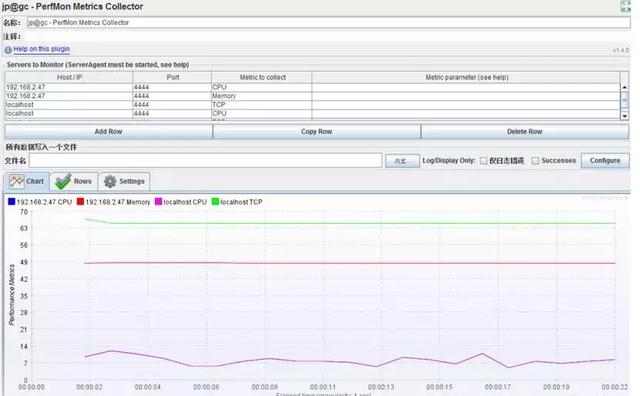The height and width of the screenshot is (396, 640).
Task: Click the servers table scroll up arrow
Action: pyautogui.click(x=624, y=87)
